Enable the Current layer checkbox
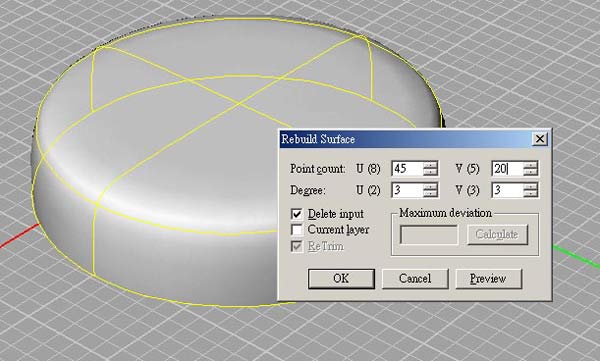The width and height of the screenshot is (600, 361). pos(297,230)
